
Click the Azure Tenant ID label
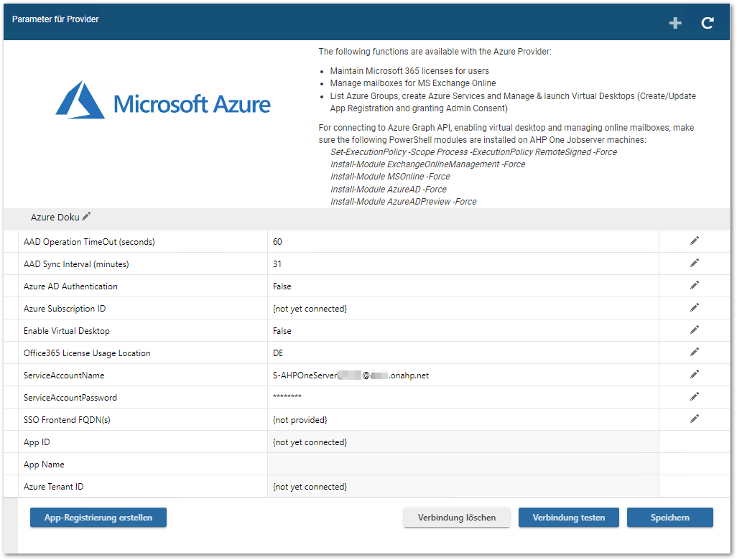click(x=54, y=487)
